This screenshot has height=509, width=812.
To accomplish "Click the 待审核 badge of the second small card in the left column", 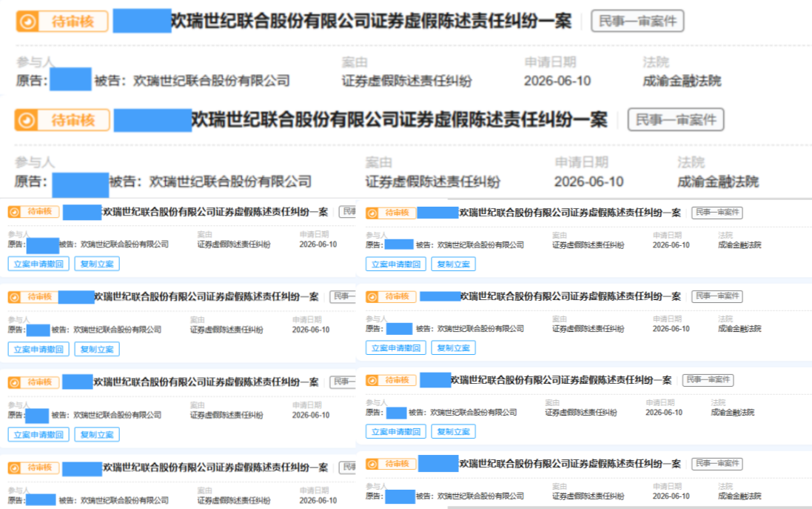I will (33, 297).
